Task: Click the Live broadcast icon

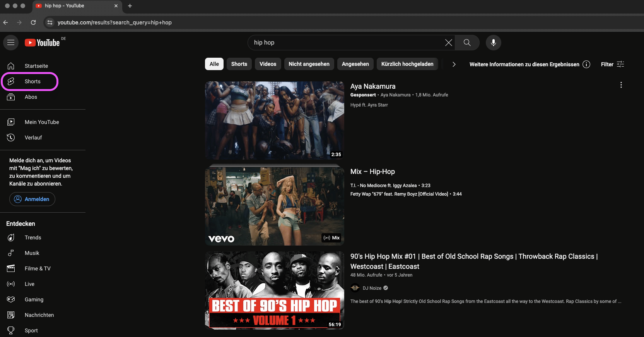Action: point(11,284)
